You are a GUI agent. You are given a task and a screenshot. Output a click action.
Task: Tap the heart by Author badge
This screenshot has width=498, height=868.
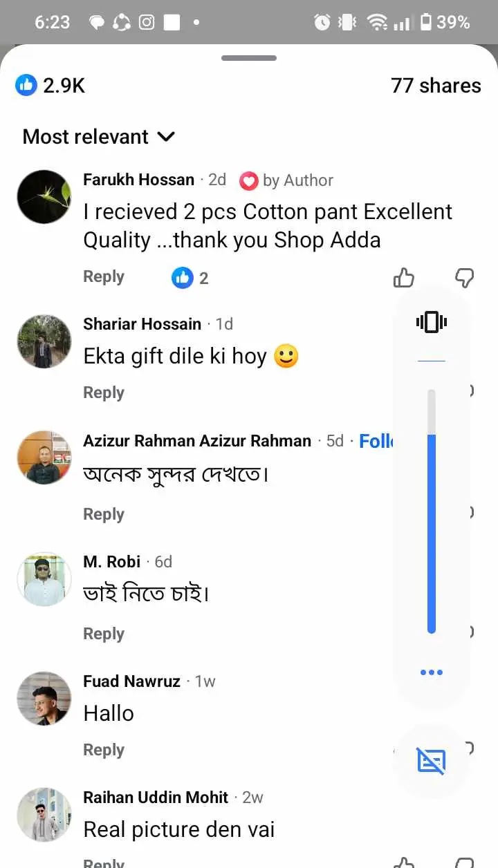248,180
